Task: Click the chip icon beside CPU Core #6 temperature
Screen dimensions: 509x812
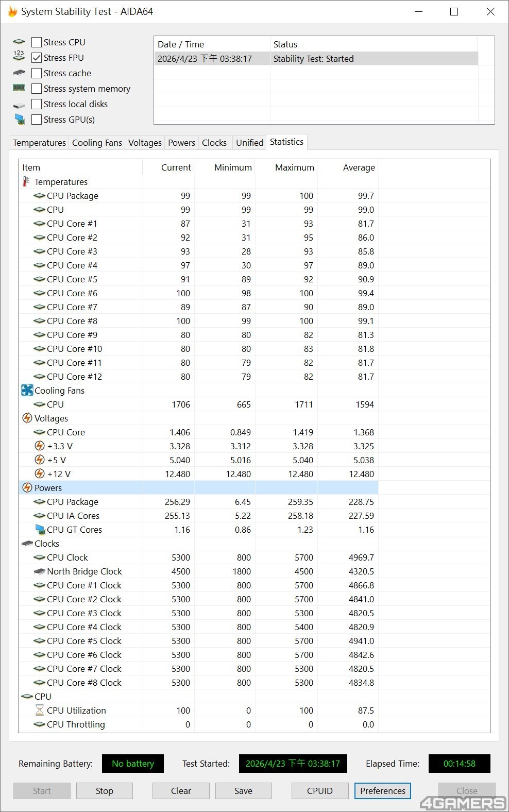Action: coord(39,293)
